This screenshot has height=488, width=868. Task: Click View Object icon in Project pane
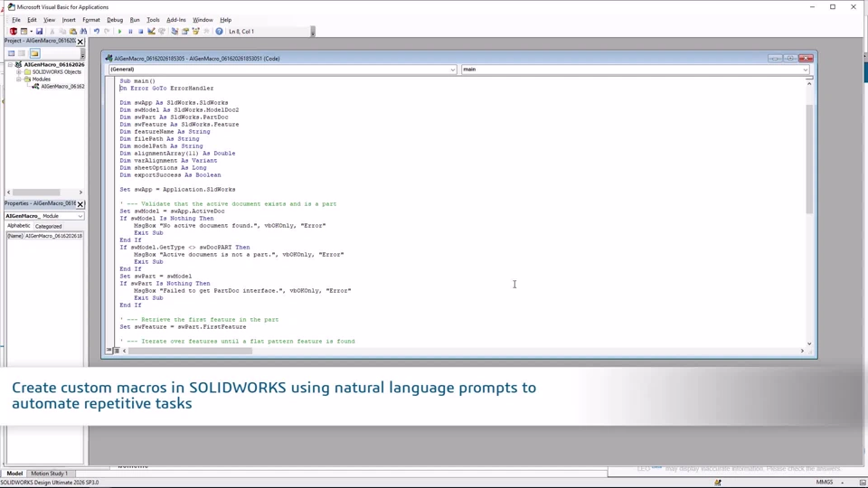[x=22, y=53]
